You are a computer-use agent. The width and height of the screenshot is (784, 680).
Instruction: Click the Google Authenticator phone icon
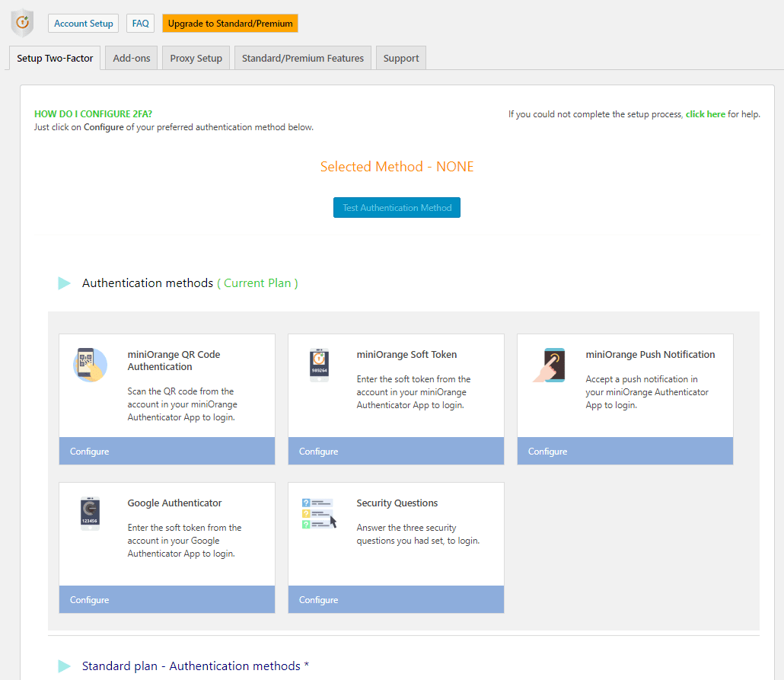pos(90,513)
